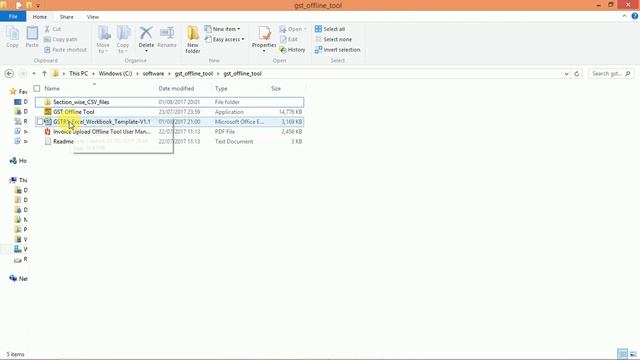The image size is (640, 360).
Task: Click Invert selection
Action: pos(338,50)
